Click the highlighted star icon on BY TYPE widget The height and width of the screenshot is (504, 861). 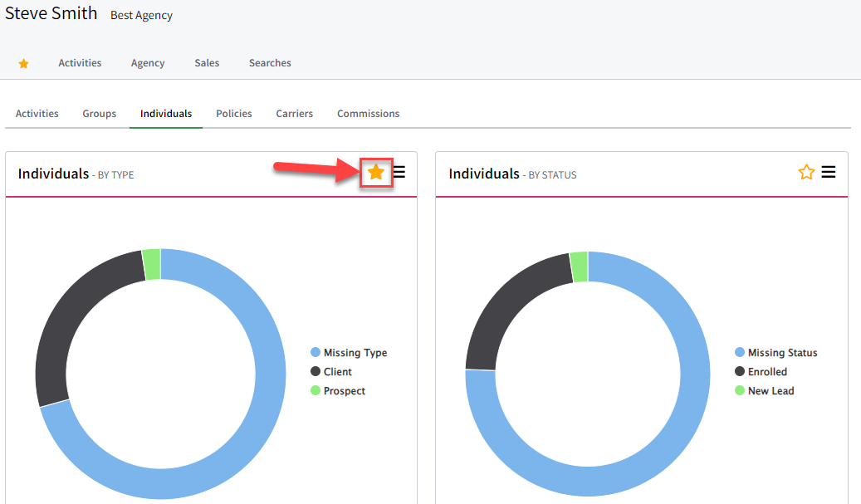pyautogui.click(x=376, y=173)
